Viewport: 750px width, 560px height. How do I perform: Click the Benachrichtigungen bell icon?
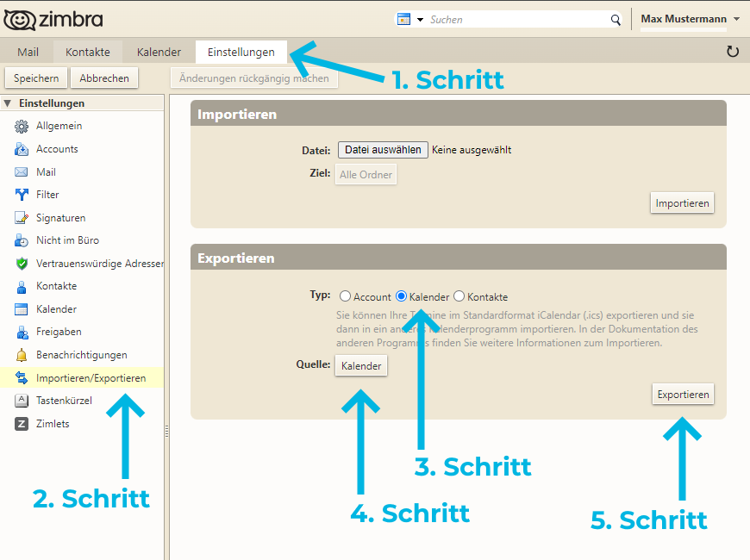point(22,355)
